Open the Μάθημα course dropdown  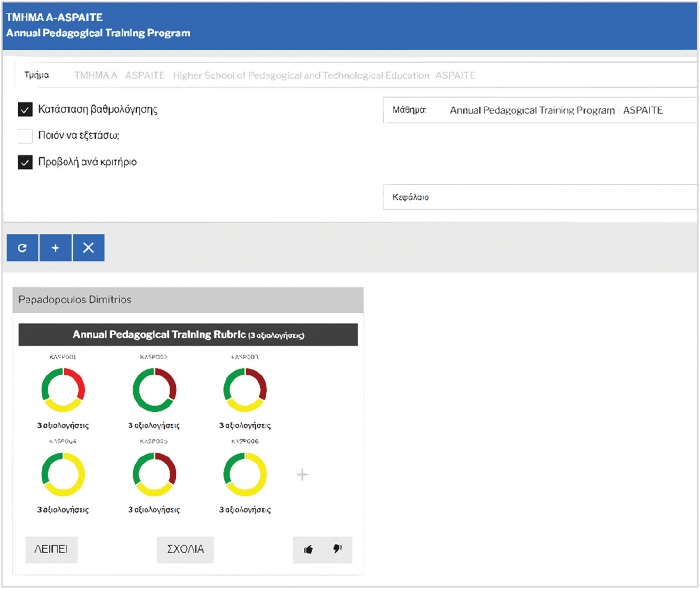tap(540, 110)
